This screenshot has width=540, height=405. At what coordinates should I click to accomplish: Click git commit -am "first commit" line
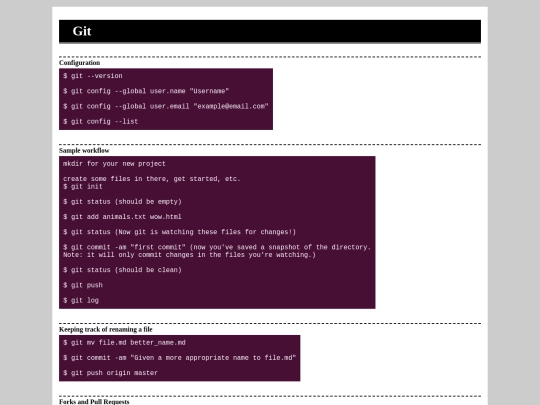pyautogui.click(x=217, y=247)
